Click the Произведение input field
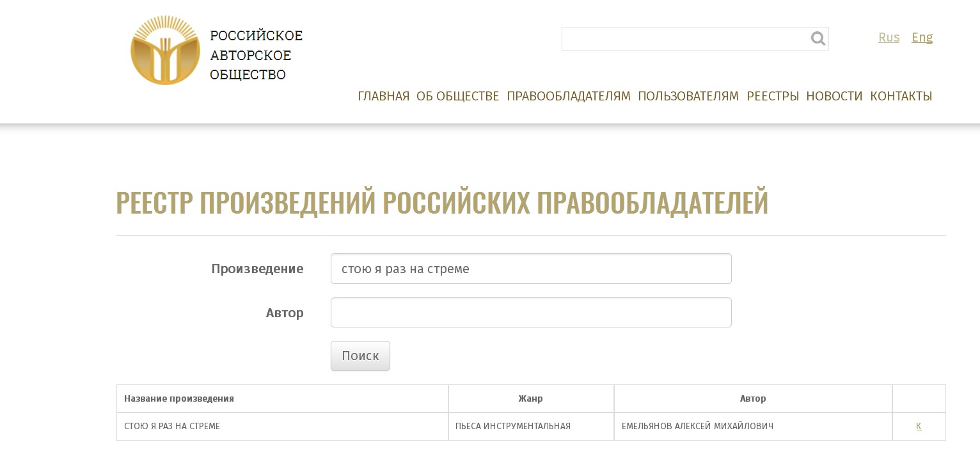The image size is (980, 472). (x=531, y=269)
